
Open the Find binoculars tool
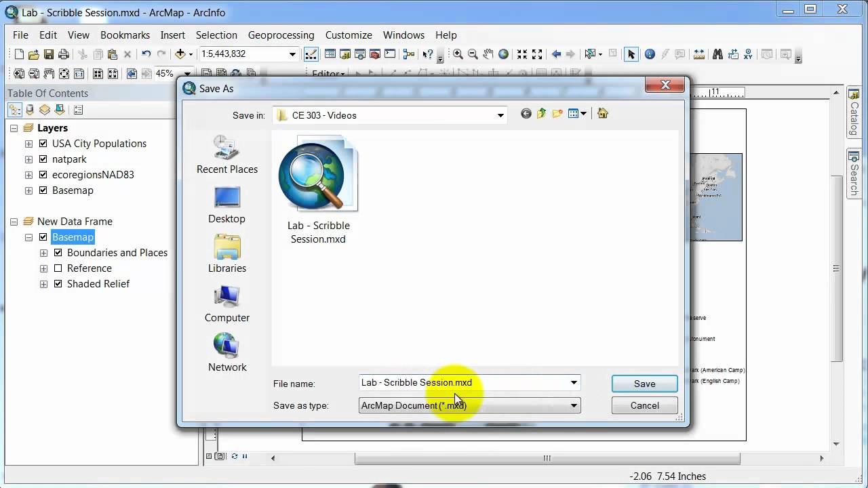tap(717, 54)
